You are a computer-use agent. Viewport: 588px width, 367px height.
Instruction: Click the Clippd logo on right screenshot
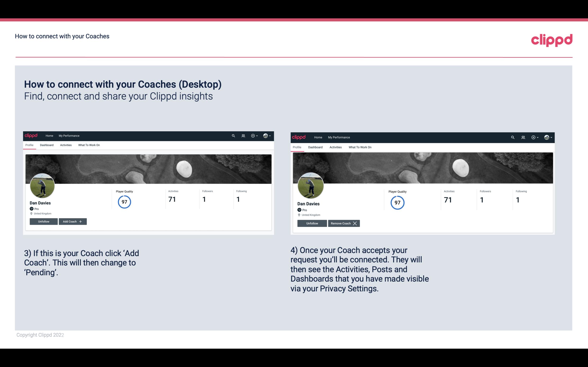tap(299, 137)
